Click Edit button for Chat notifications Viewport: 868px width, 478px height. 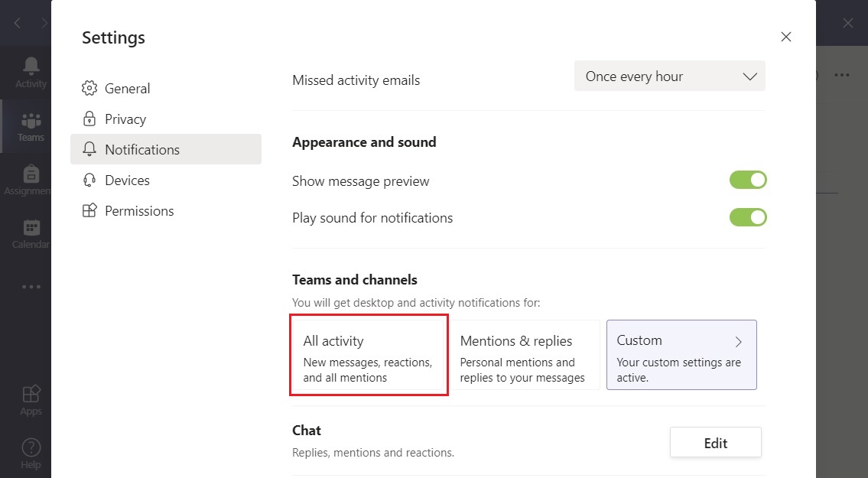point(715,443)
